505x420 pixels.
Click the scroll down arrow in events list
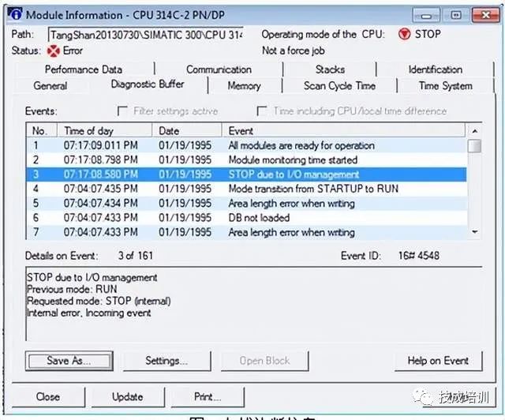point(475,232)
